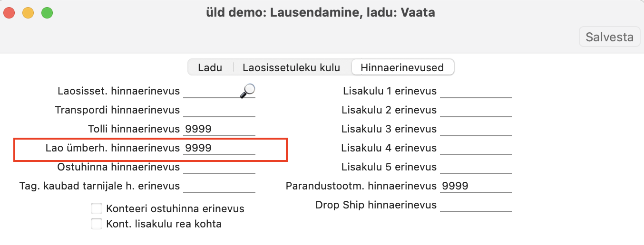Click the magnifying glass lookup icon
Image resolution: width=644 pixels, height=245 pixels.
(x=247, y=90)
